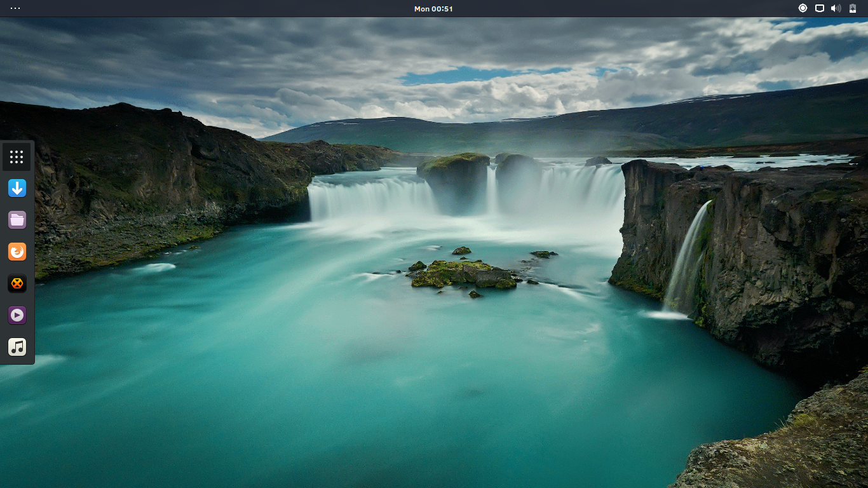Launch the blue download arrow app
Viewport: 868px width, 488px height.
coord(17,188)
